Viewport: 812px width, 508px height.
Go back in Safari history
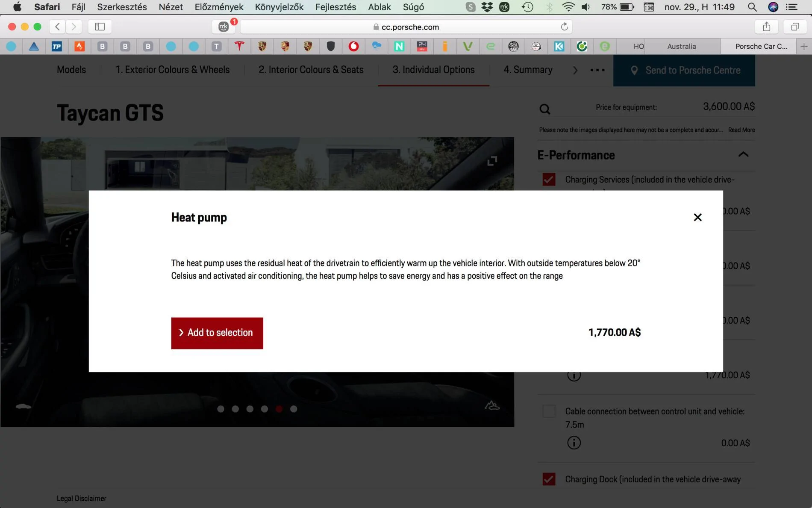57,27
